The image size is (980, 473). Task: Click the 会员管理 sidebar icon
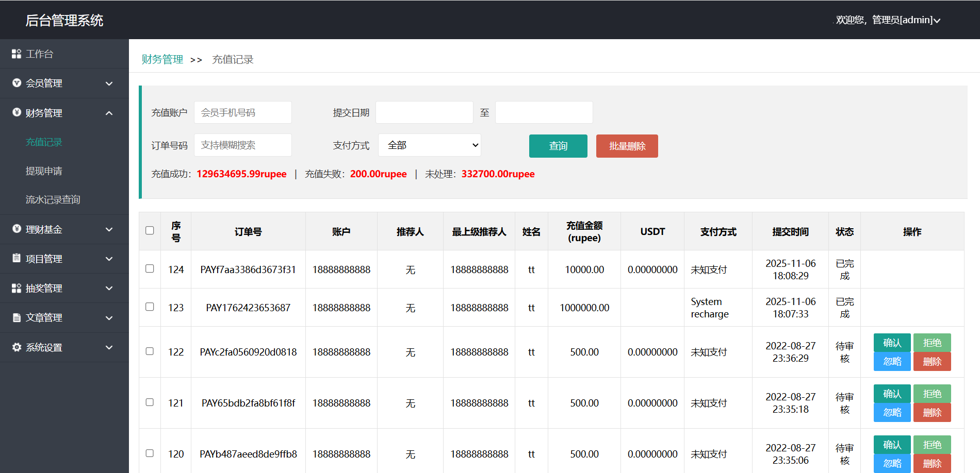[17, 83]
